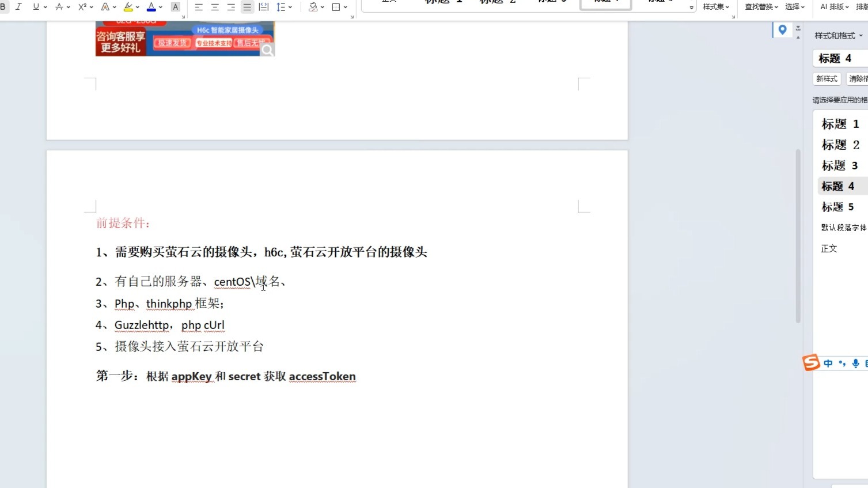Viewport: 868px width, 488px height.
Task: Apply 默认段落字体 style
Action: point(843,228)
